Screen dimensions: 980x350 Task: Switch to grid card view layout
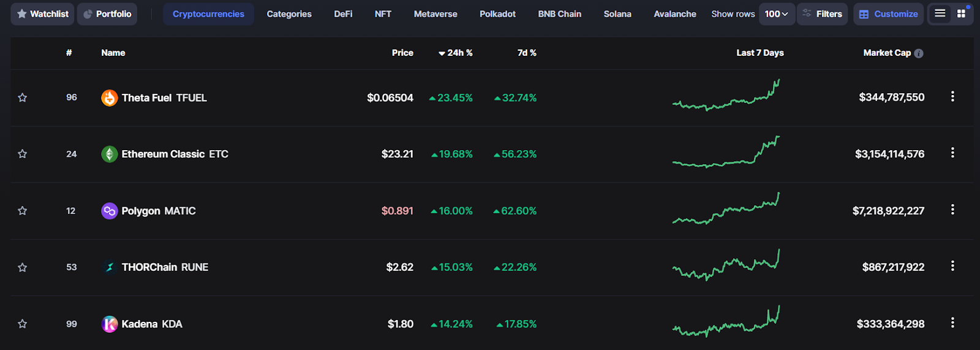point(961,13)
